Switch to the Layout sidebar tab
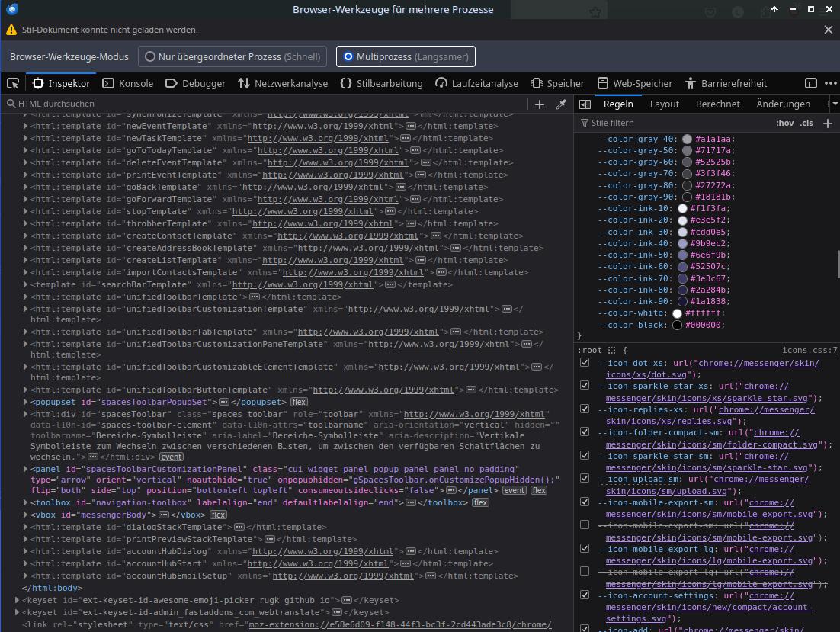The image size is (840, 632). tap(664, 104)
